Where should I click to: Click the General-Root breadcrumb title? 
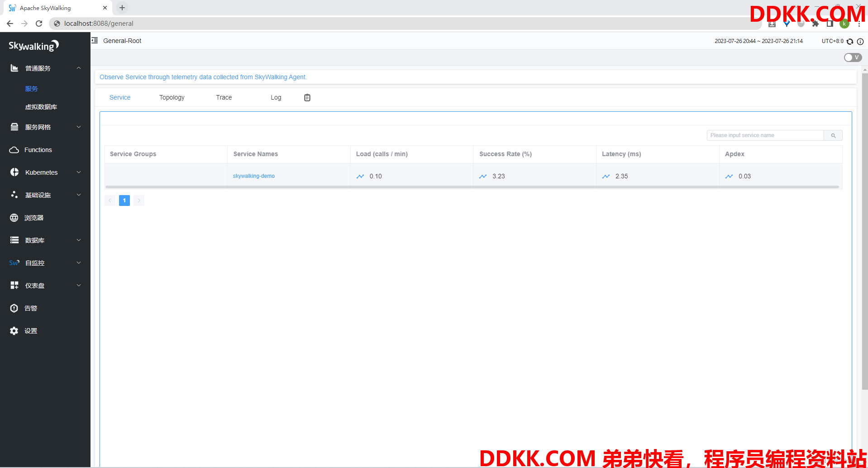[122, 41]
